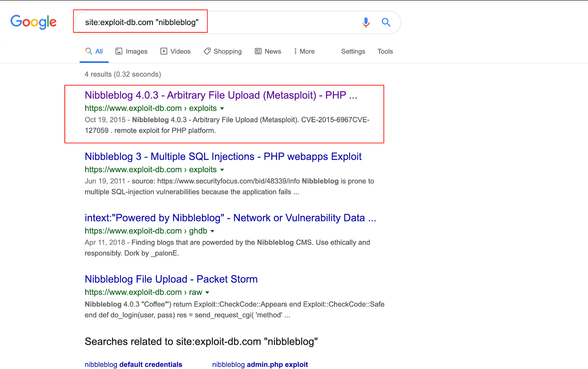Open search Settings
Image resolution: width=588 pixels, height=369 pixels.
pos(353,52)
